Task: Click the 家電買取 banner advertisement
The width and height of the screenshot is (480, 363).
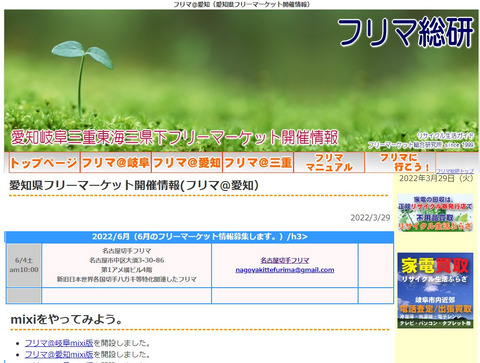Action: coord(435,290)
